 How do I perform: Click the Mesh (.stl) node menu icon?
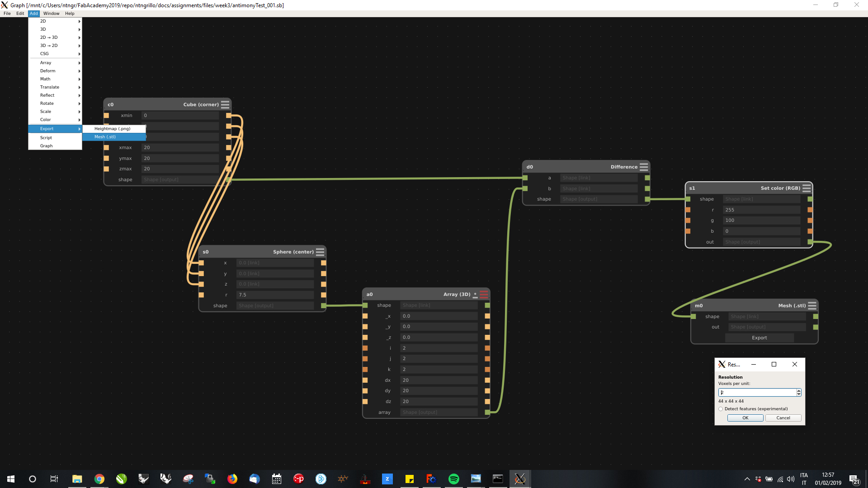tap(812, 305)
